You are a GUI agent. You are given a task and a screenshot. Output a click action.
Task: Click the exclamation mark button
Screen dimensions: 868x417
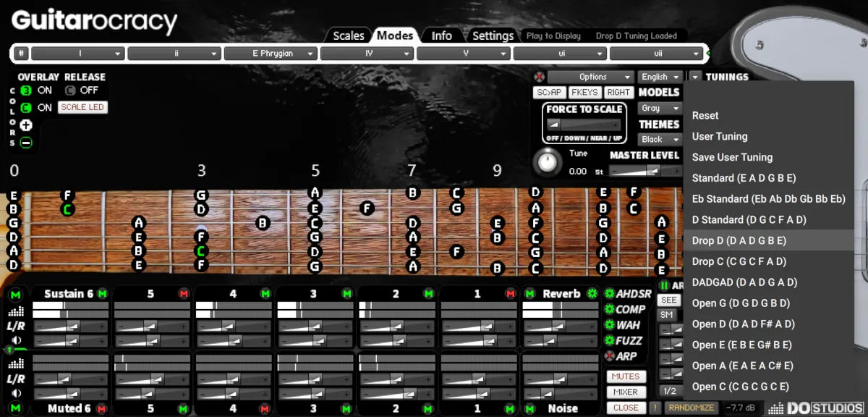[655, 408]
